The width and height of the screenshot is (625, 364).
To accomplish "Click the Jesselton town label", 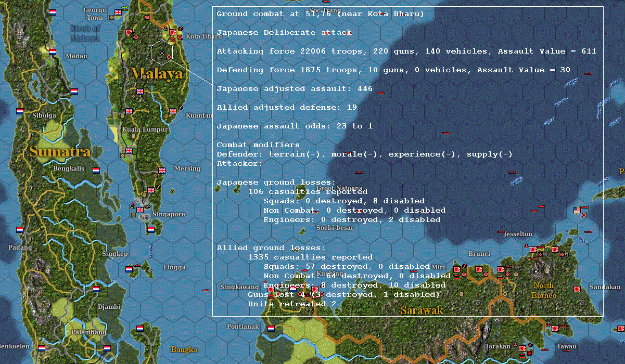I will 517,234.
